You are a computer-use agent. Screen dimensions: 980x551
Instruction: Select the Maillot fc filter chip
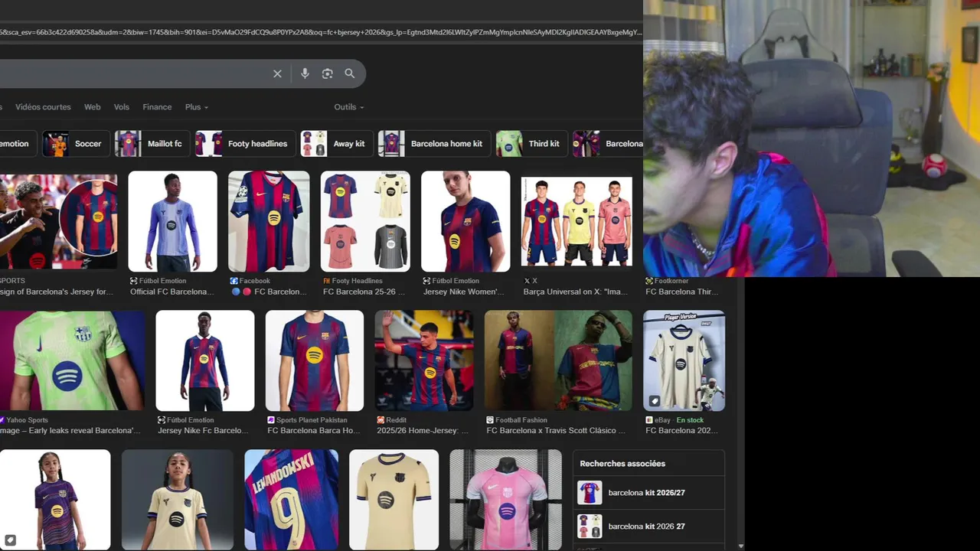[x=151, y=144]
